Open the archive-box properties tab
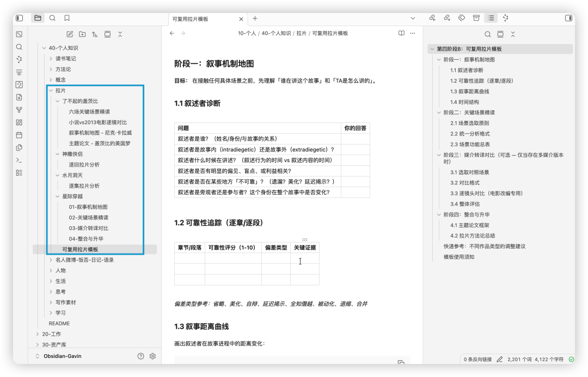The height and width of the screenshot is (377, 588). pyautogui.click(x=476, y=18)
